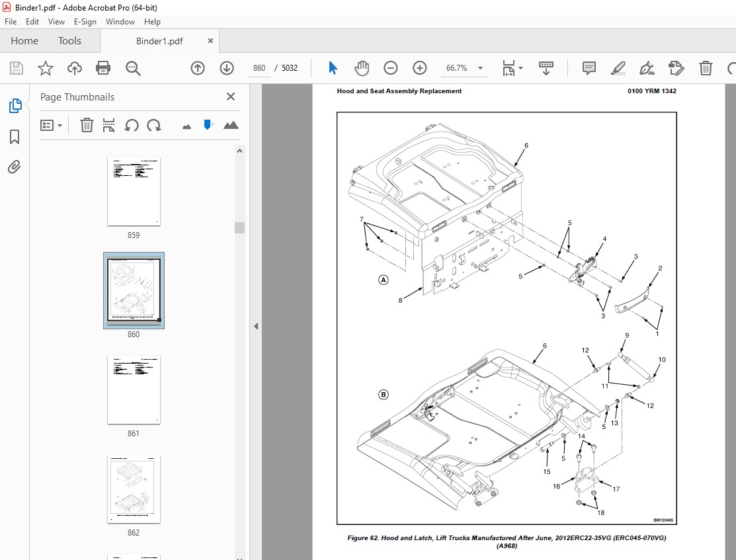Open the View menu
This screenshot has width=736, height=560.
tap(56, 22)
